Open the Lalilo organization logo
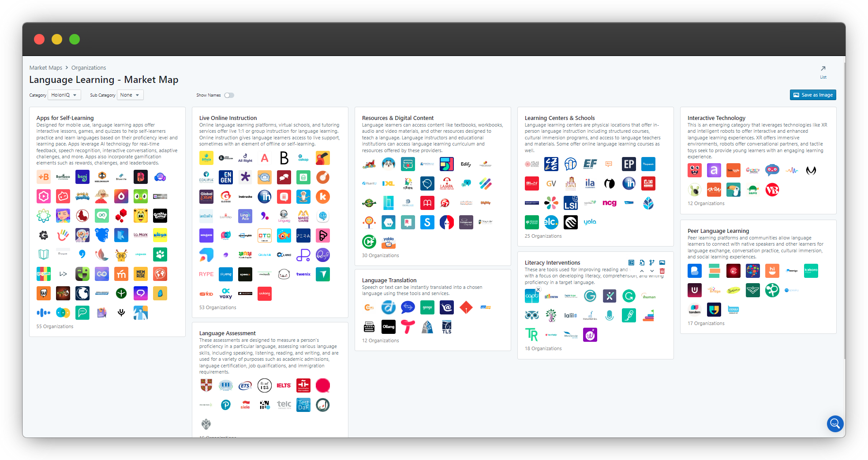Image resolution: width=868 pixels, height=460 pixels. click(570, 315)
